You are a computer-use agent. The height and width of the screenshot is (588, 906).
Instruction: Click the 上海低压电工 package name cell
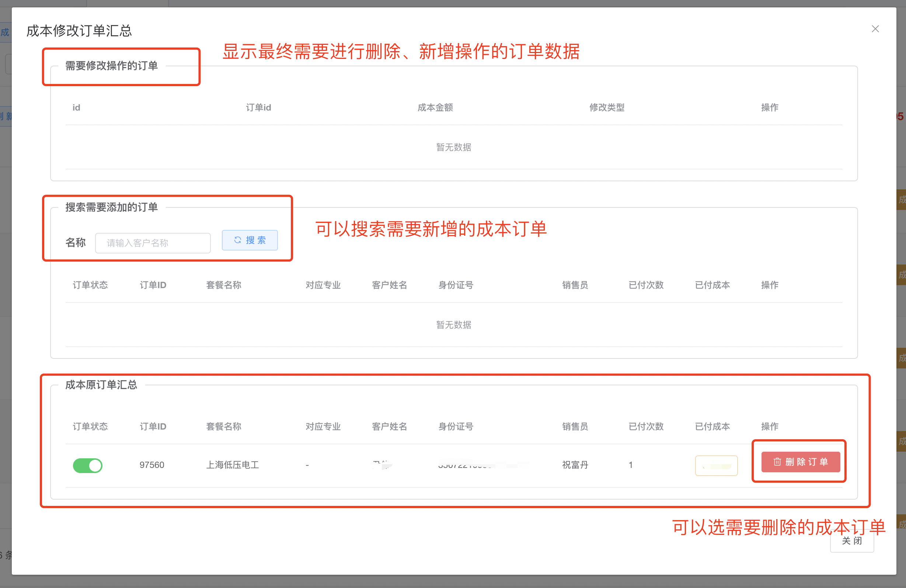click(x=232, y=465)
